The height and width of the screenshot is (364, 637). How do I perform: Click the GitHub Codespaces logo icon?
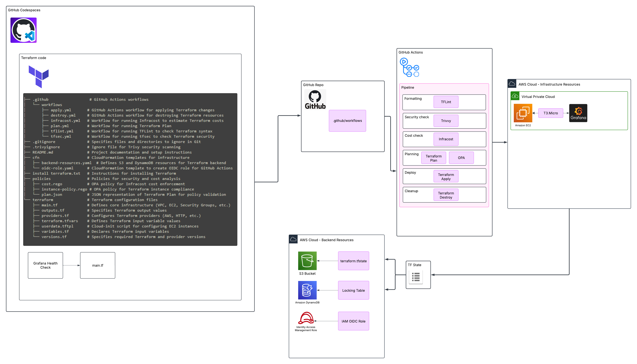tap(24, 30)
